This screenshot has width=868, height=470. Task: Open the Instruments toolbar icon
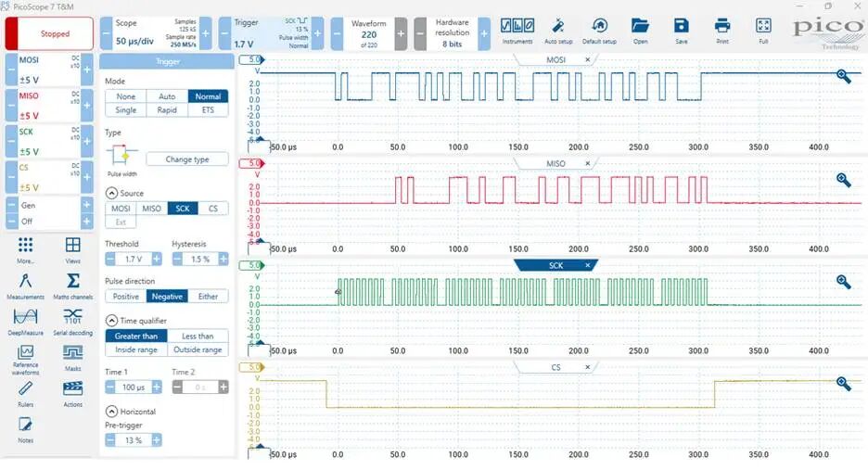pos(517,31)
